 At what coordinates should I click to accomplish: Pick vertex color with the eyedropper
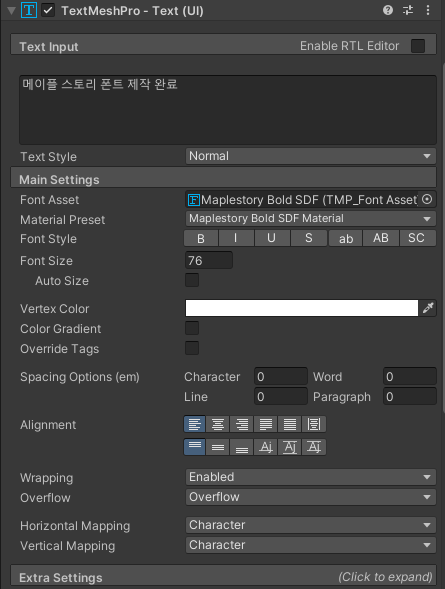coord(428,308)
